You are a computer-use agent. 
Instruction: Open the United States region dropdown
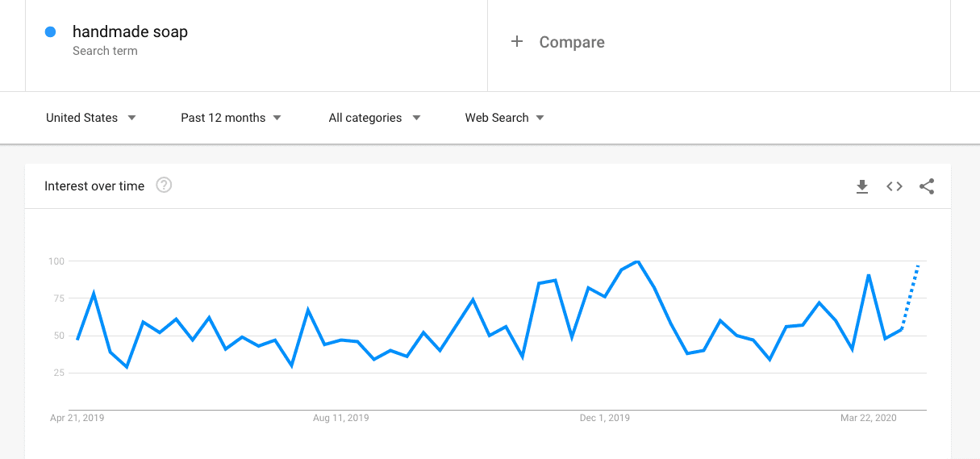tap(91, 118)
